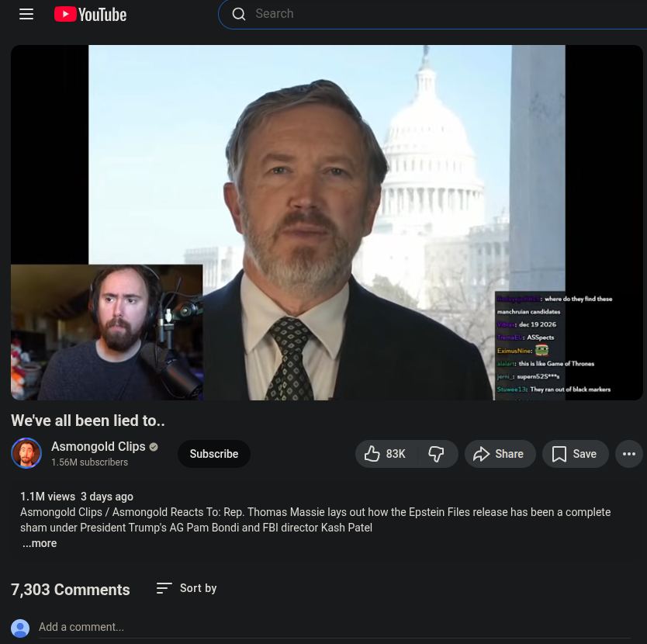Click the verified badge next to channel name

click(154, 447)
